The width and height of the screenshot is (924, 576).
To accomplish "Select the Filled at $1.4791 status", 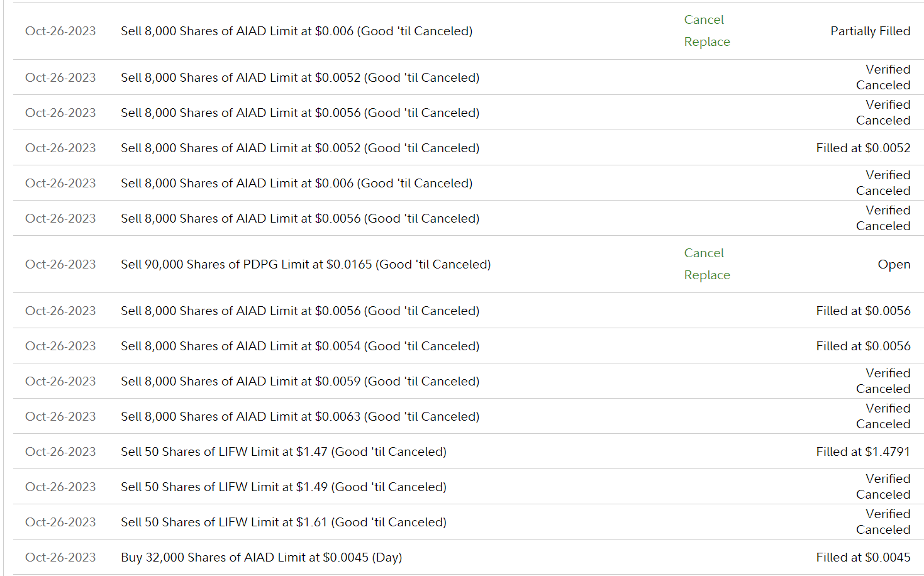I will click(x=863, y=452).
